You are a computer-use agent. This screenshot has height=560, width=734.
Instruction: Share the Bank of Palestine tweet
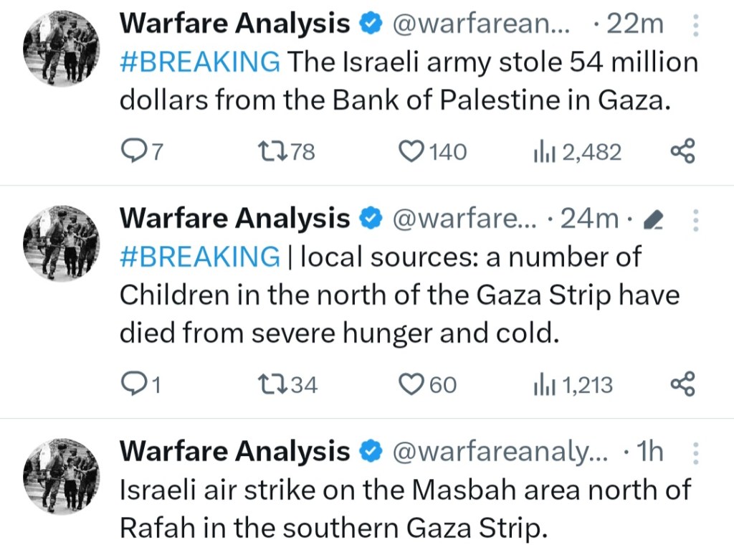[x=682, y=151]
